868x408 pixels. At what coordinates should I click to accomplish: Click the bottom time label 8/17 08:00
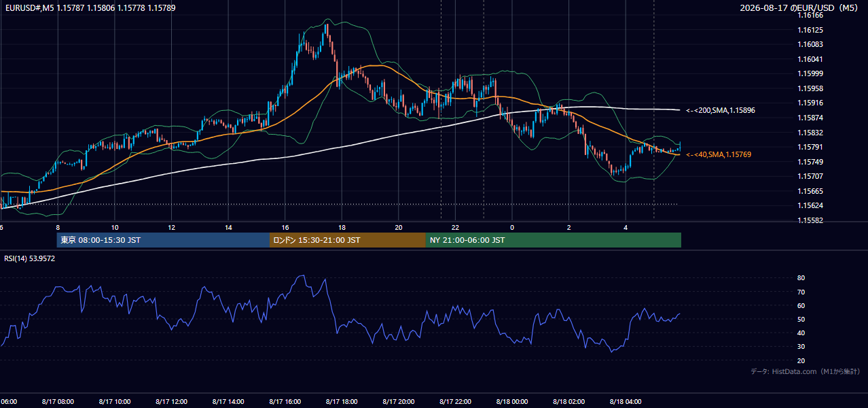pyautogui.click(x=58, y=402)
